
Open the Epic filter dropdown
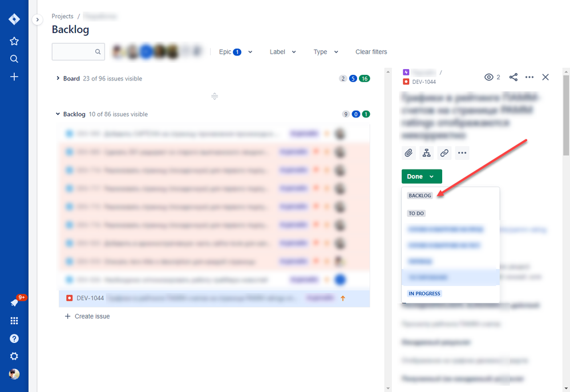pos(235,51)
